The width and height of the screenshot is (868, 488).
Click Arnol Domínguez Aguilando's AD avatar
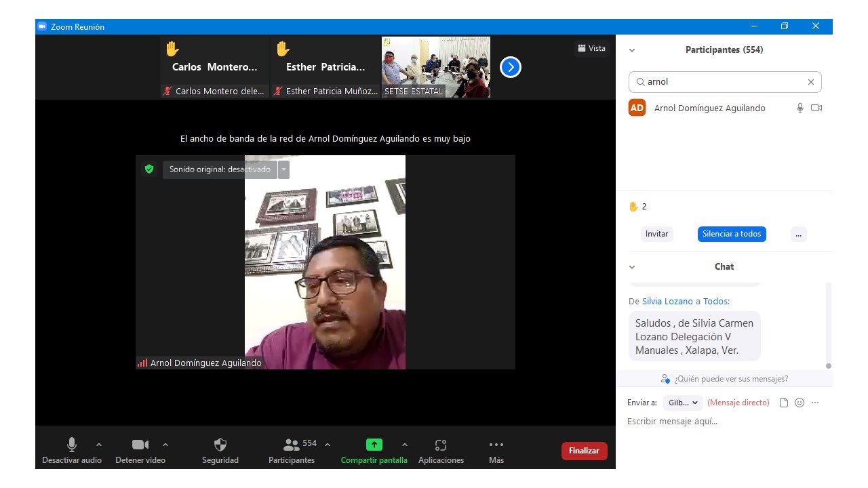[637, 108]
